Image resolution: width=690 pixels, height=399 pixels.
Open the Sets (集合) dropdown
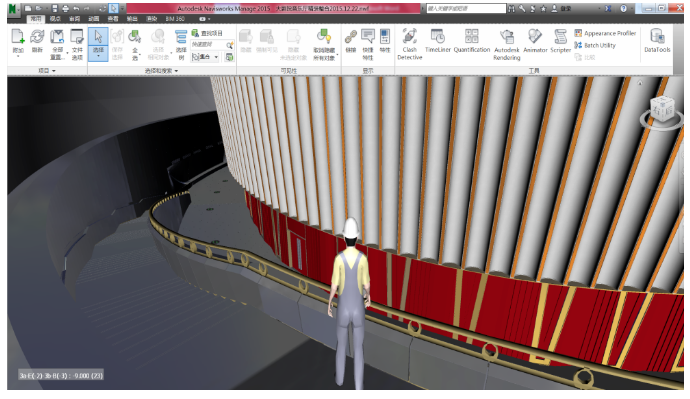[205, 57]
